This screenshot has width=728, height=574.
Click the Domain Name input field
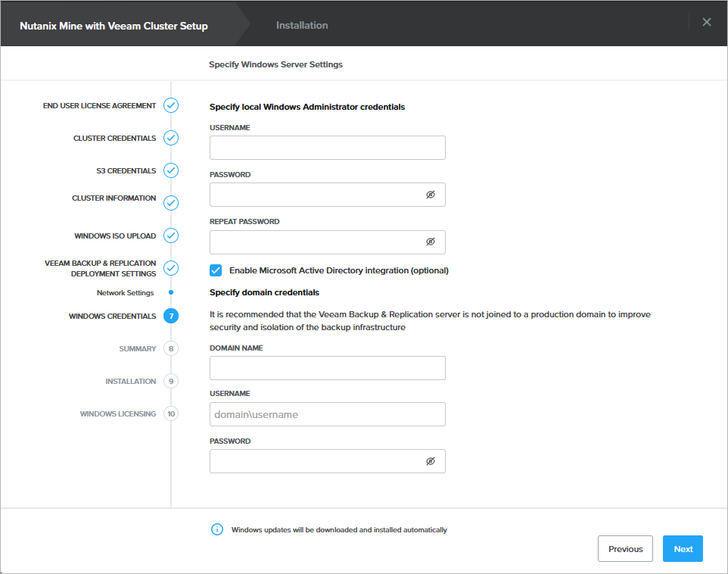tap(328, 368)
